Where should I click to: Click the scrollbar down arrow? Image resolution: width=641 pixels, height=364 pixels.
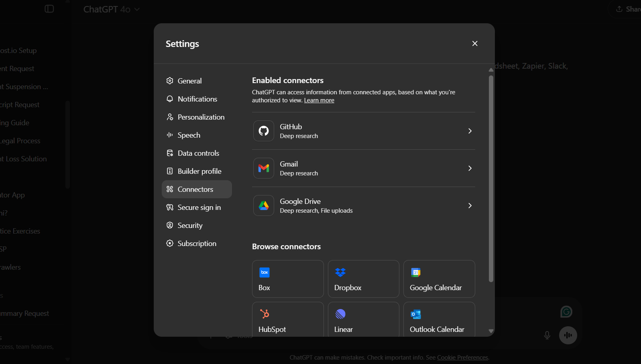pos(491,331)
